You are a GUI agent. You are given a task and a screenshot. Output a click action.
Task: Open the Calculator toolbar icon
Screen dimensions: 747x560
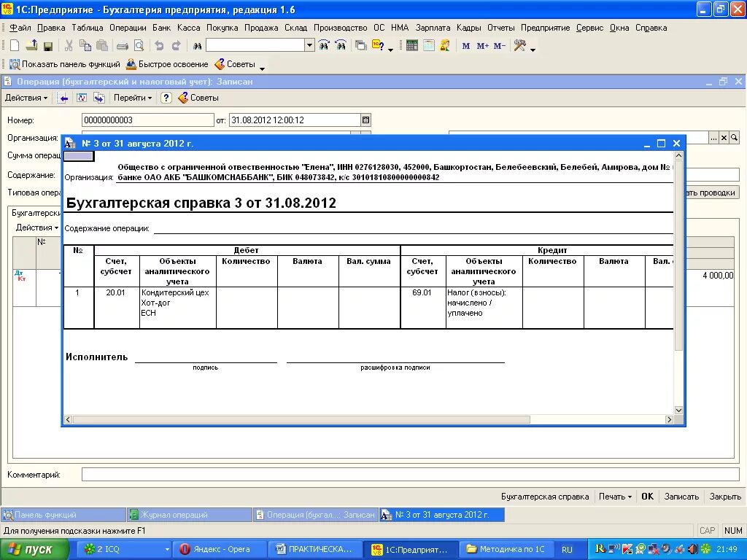(412, 46)
